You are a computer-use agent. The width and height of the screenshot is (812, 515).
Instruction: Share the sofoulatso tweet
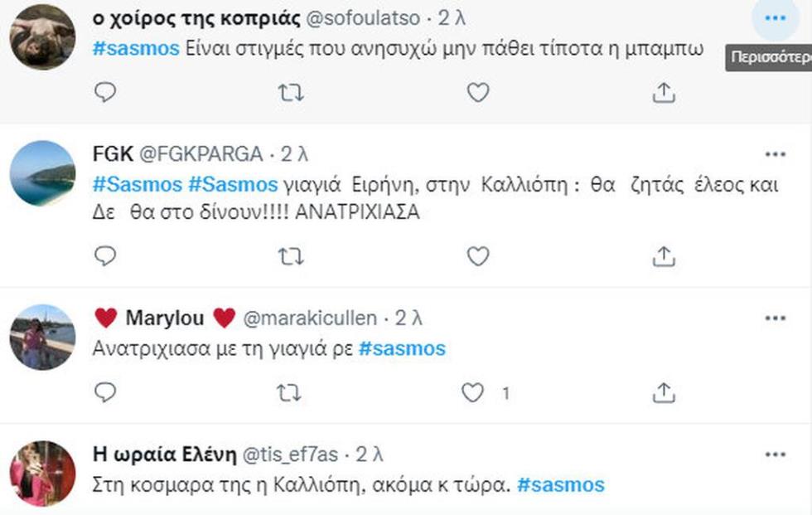click(663, 93)
